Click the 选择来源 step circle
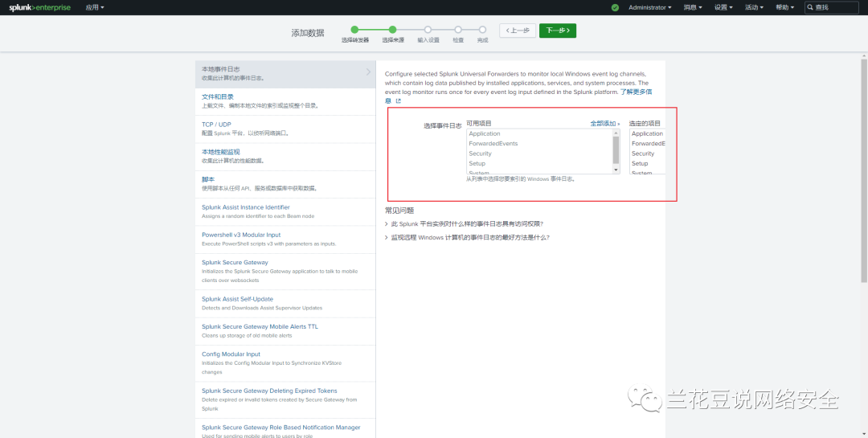868x438 pixels. pos(392,30)
